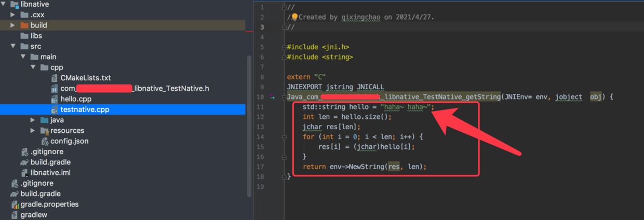Click the return env->NewString line
Image resolution: width=644 pixels, height=220 pixels.
click(x=365, y=167)
